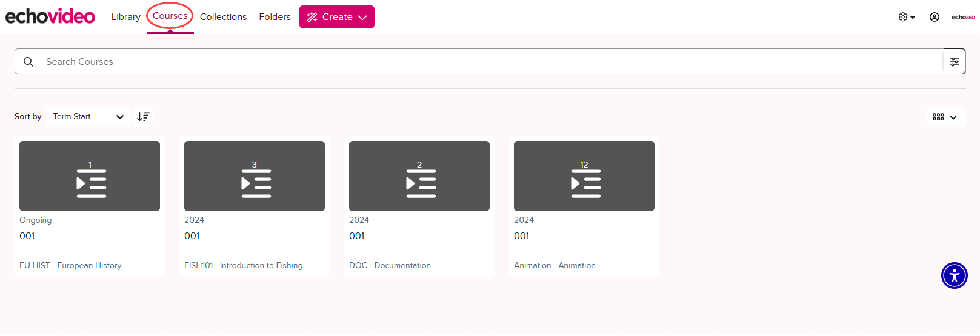This screenshot has height=336, width=980.
Task: Open the accessibility widget button
Action: click(x=955, y=275)
